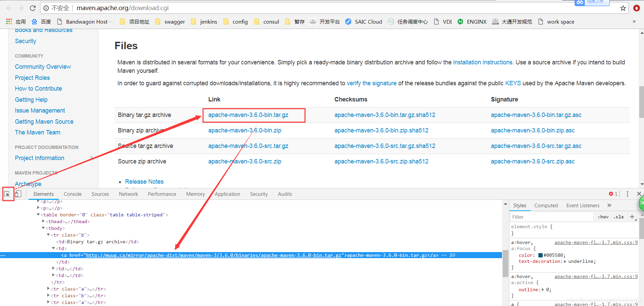Activate the DevTools element inspector
Image resolution: width=644 pixels, height=306 pixels.
tap(7, 194)
